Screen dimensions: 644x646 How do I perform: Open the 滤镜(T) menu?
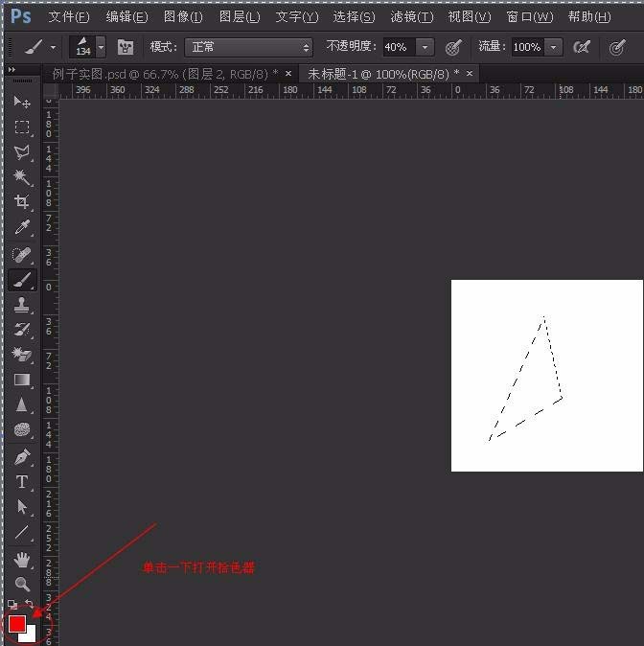[x=412, y=17]
